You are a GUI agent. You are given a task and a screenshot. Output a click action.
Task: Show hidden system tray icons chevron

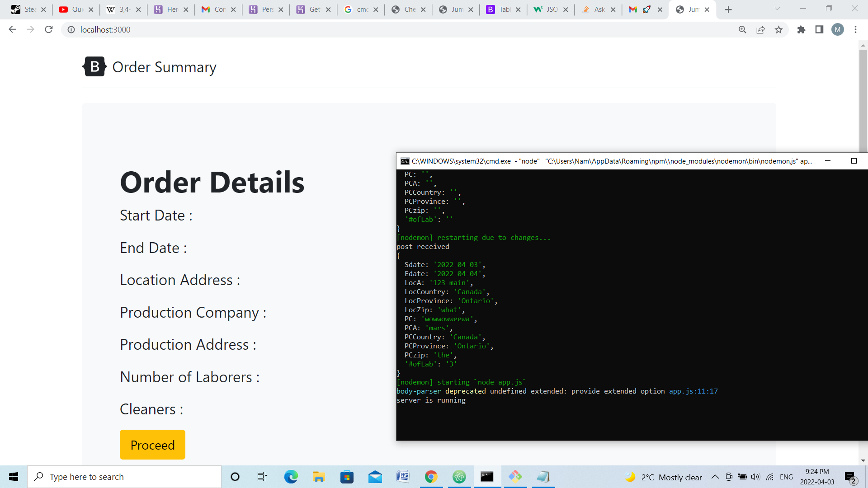[x=715, y=477]
